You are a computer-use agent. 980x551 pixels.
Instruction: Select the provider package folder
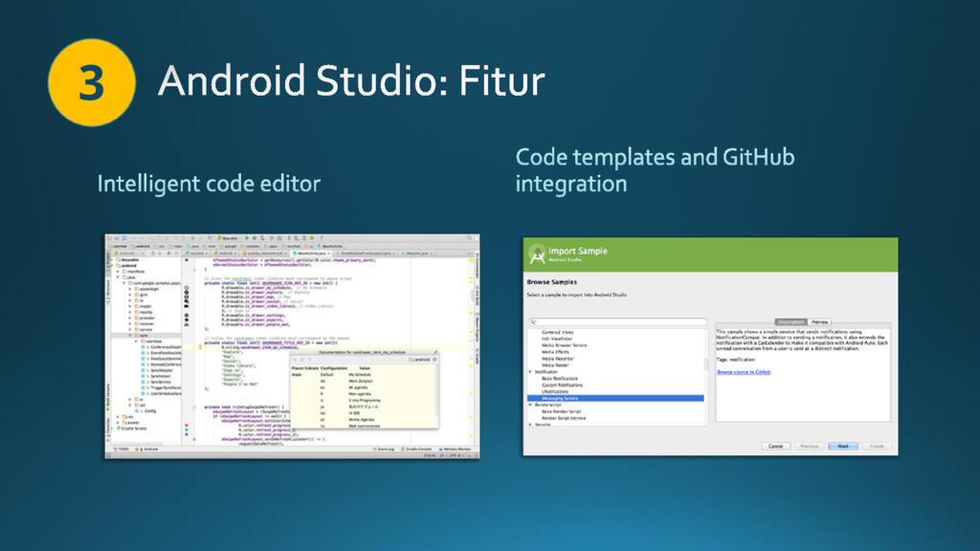(145, 318)
